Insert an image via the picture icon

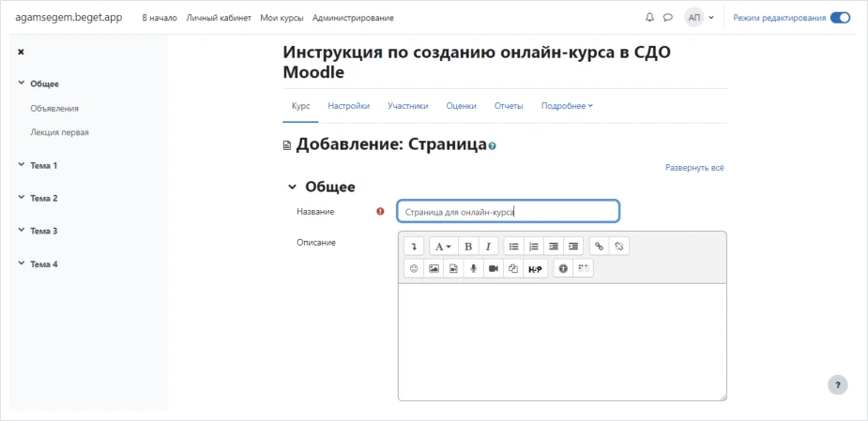[434, 268]
